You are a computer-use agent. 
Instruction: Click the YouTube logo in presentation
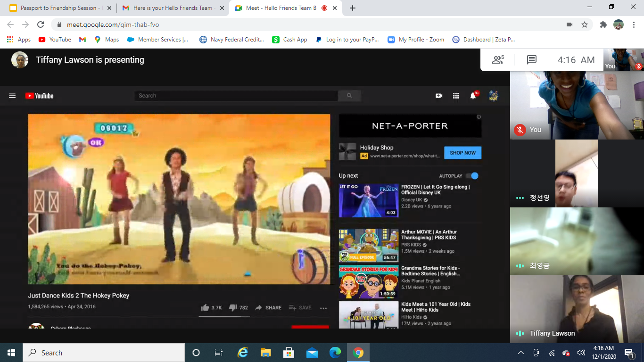pos(39,96)
